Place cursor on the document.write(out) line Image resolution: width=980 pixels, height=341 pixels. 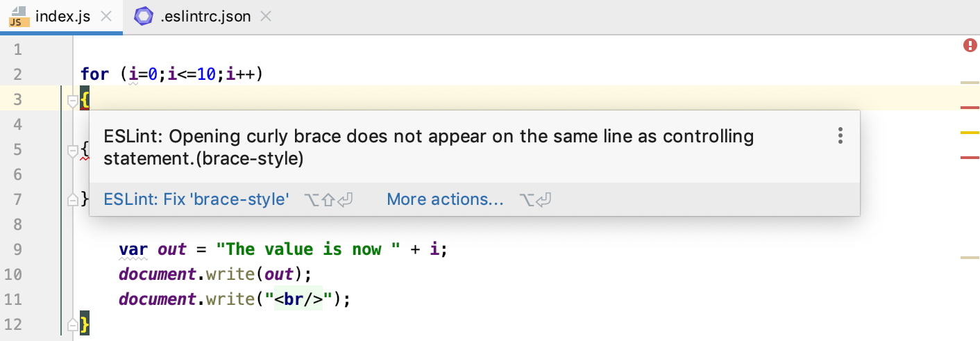coord(215,274)
